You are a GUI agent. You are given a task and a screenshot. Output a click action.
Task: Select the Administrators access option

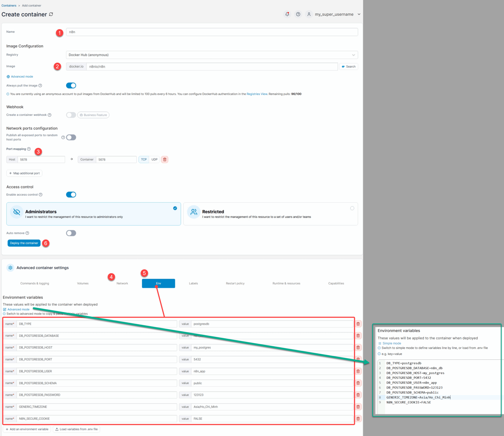94,214
